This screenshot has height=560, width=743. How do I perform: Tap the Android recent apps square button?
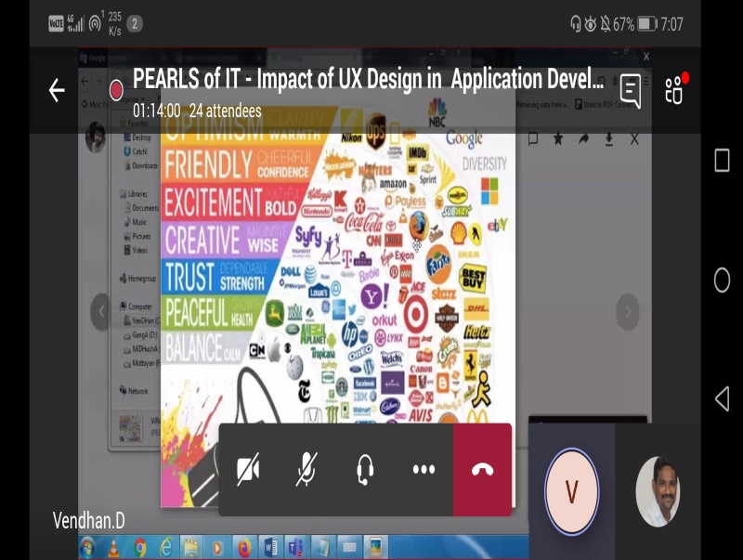click(x=723, y=160)
